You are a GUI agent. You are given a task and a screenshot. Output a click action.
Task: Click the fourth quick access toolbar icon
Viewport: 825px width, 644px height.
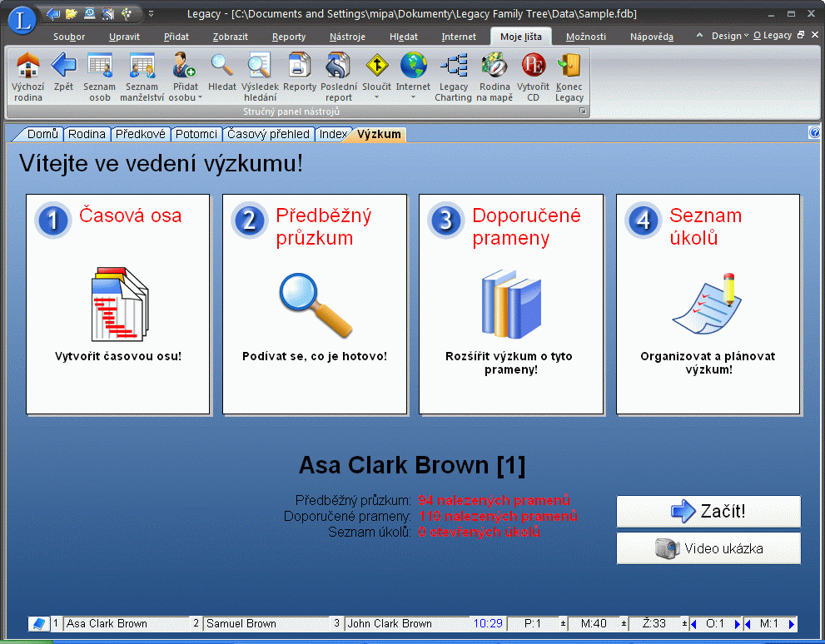pos(108,13)
